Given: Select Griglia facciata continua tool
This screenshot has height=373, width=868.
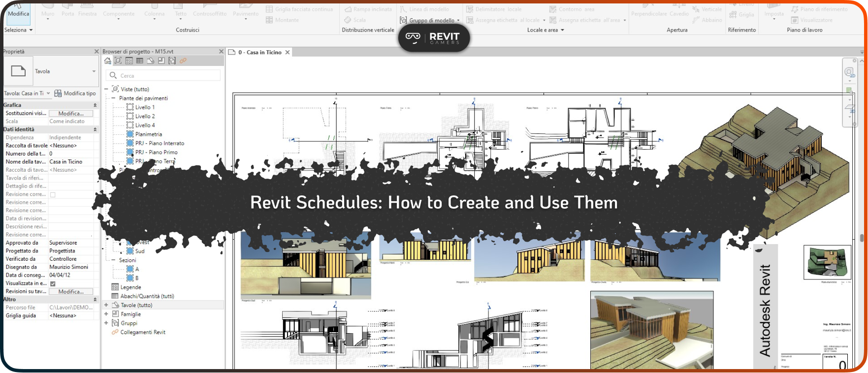Looking at the screenshot, I should tap(299, 9).
